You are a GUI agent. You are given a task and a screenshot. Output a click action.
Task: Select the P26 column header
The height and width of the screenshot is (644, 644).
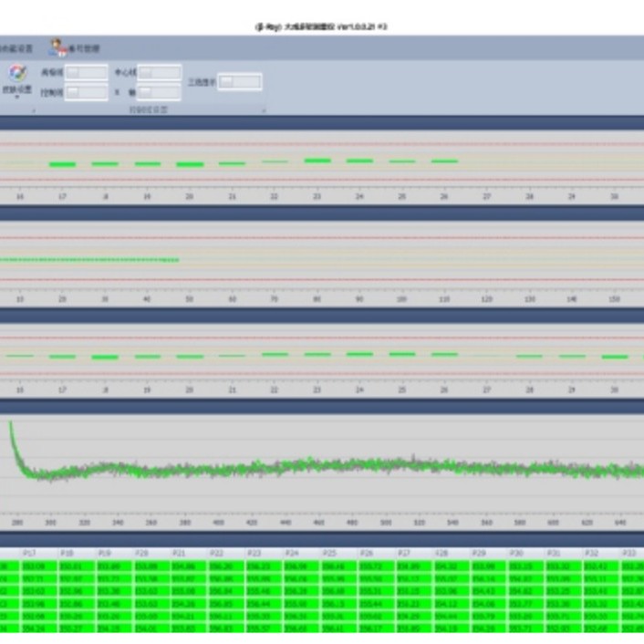click(x=377, y=554)
